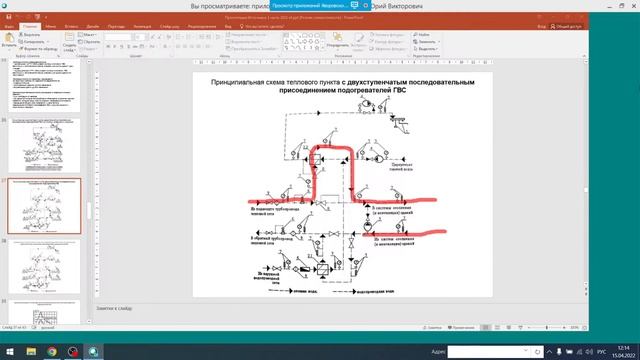Click the taskbar Address input field

point(489,351)
